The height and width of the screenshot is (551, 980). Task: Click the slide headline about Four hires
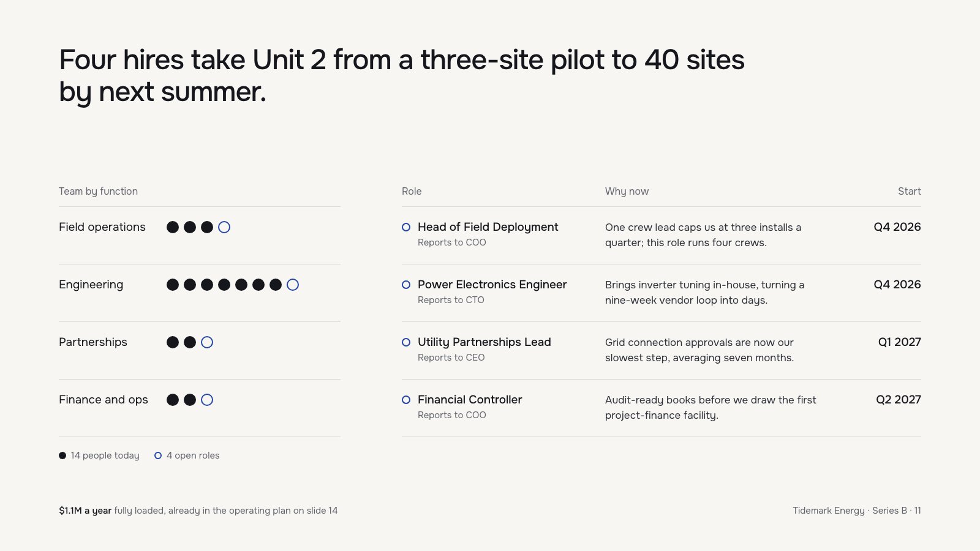pyautogui.click(x=402, y=75)
